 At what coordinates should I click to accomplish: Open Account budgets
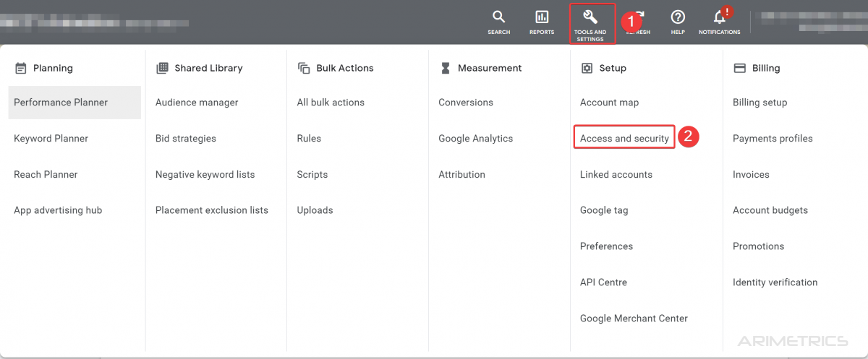(x=770, y=210)
